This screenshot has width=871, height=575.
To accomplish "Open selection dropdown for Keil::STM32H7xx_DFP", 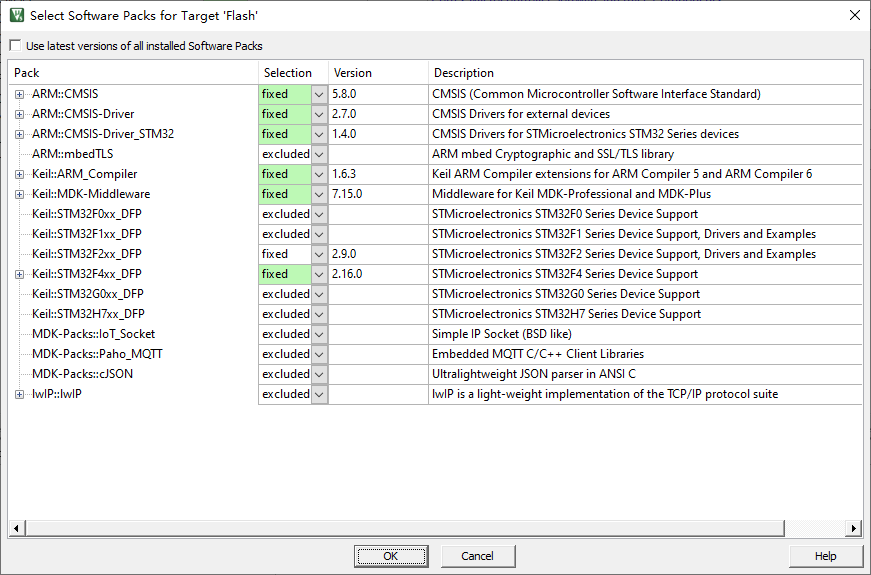I will click(319, 314).
